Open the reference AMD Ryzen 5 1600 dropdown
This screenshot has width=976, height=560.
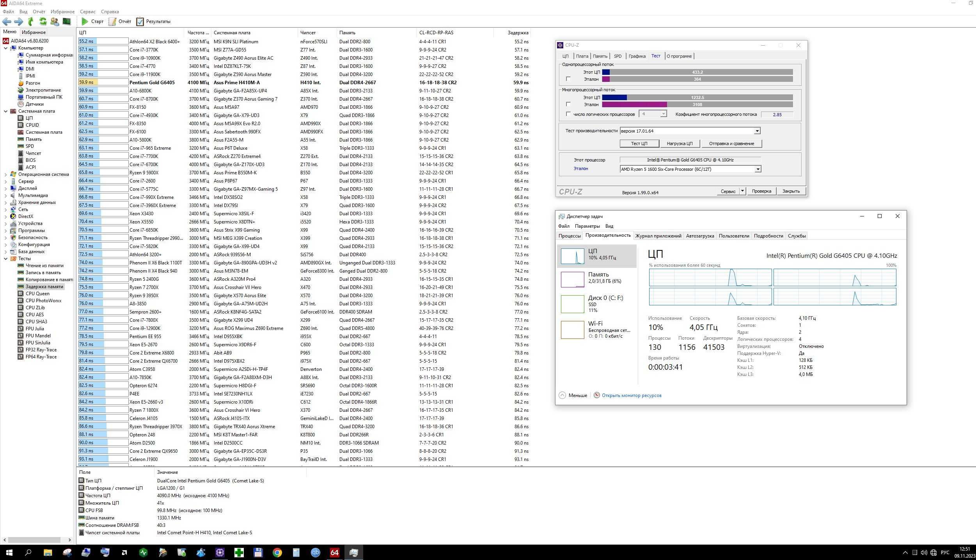(758, 169)
